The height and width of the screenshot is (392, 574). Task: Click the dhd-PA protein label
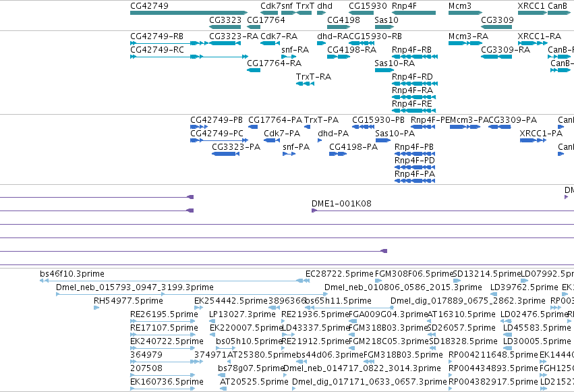click(333, 134)
